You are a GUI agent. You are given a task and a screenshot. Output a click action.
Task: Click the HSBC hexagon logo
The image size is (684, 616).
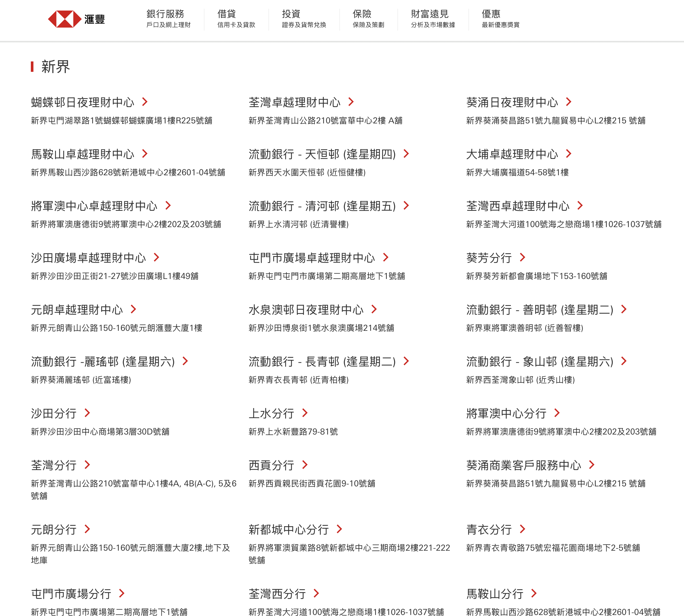point(65,19)
